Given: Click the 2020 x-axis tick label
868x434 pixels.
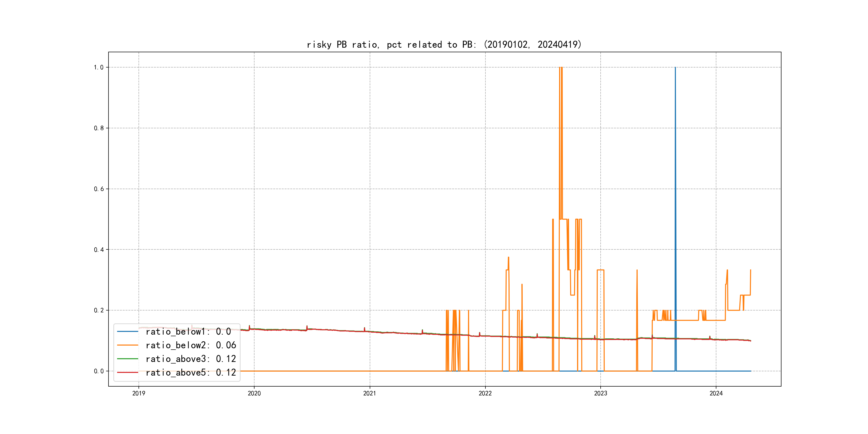Looking at the screenshot, I should [254, 393].
